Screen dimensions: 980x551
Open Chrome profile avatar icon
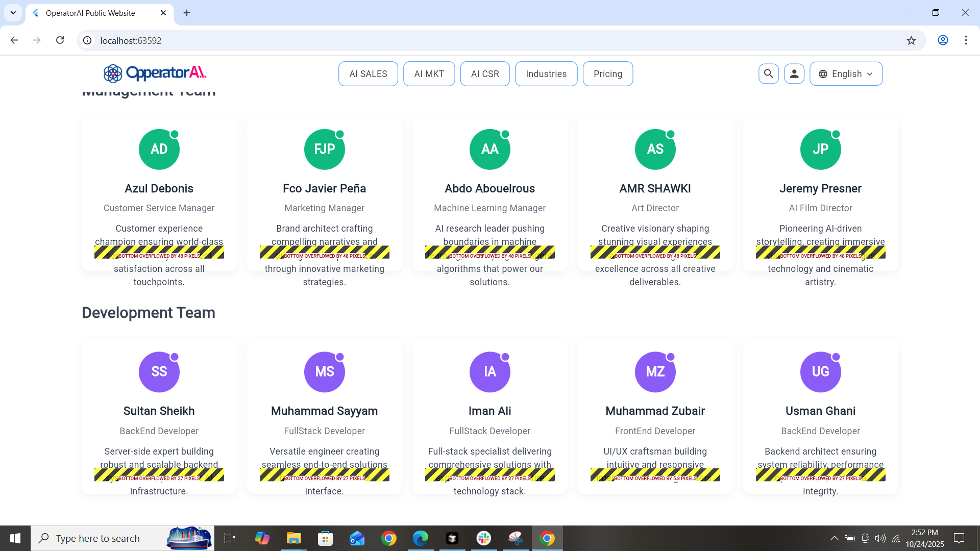click(x=943, y=40)
